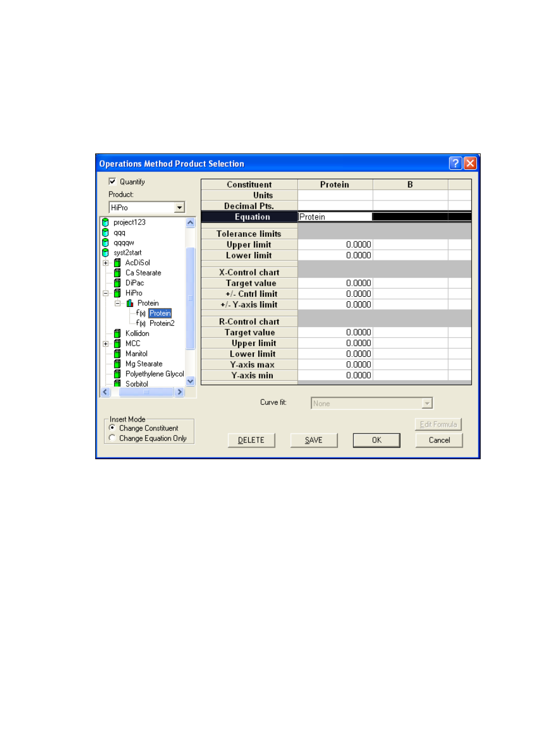This screenshot has height=756, width=535.
Task: Collapse the HiPro tree node
Action: click(x=105, y=293)
